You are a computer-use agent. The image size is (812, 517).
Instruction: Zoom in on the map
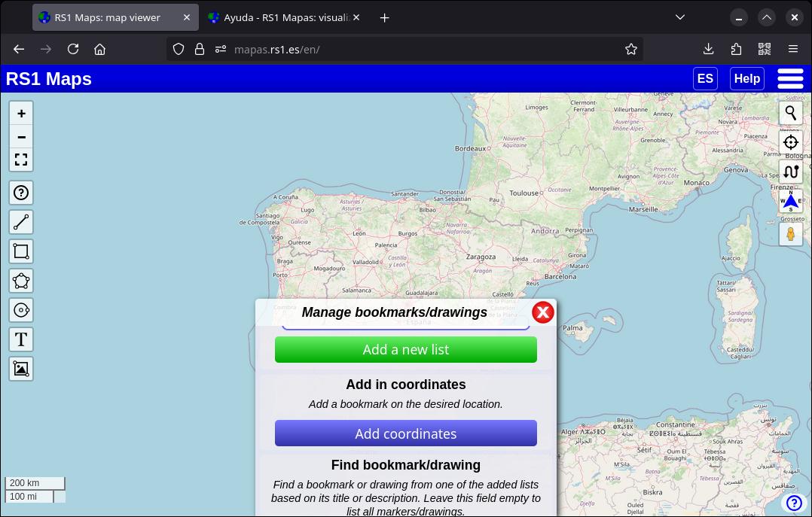click(21, 114)
